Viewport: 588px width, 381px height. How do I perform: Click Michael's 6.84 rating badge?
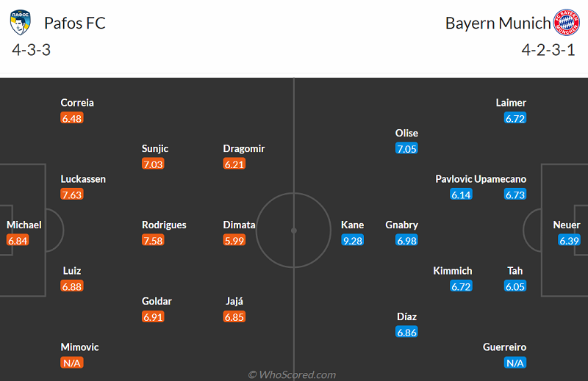tap(17, 240)
